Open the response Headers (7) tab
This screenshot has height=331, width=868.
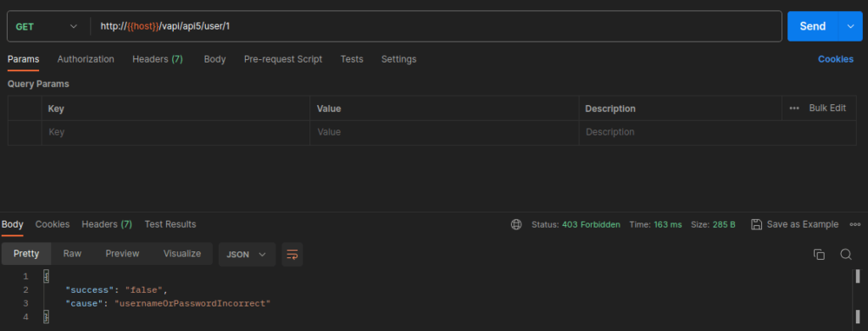pyautogui.click(x=107, y=224)
